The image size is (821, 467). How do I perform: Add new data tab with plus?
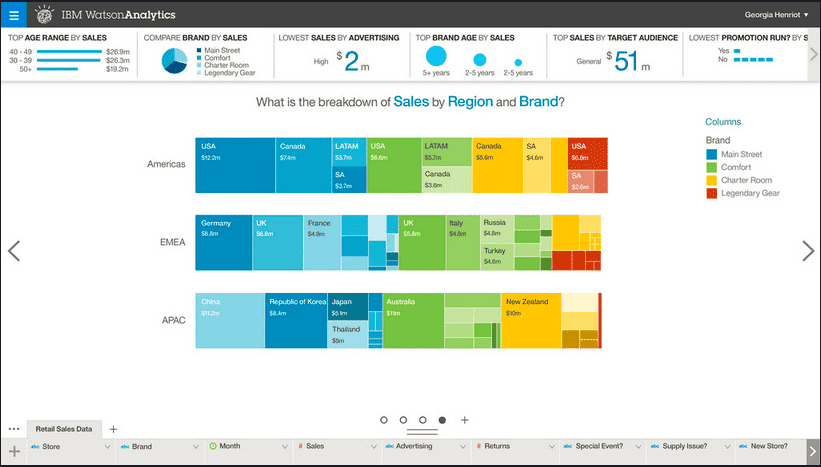pyautogui.click(x=113, y=429)
